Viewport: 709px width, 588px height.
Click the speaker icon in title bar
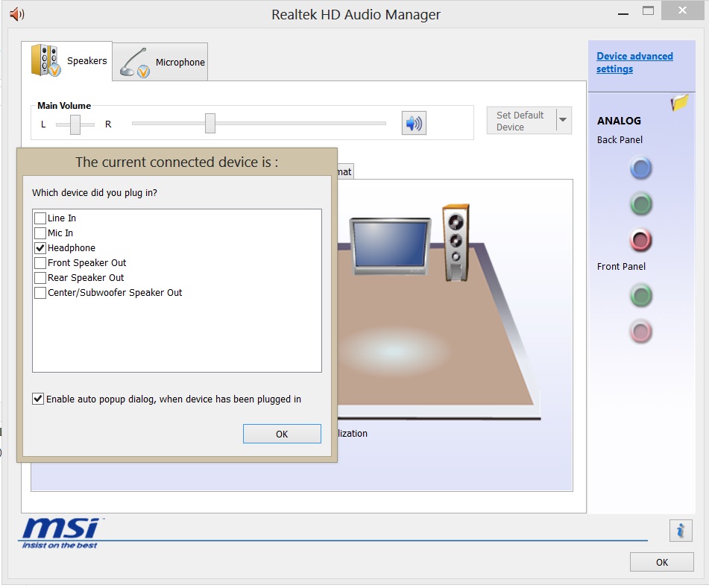coord(16,14)
